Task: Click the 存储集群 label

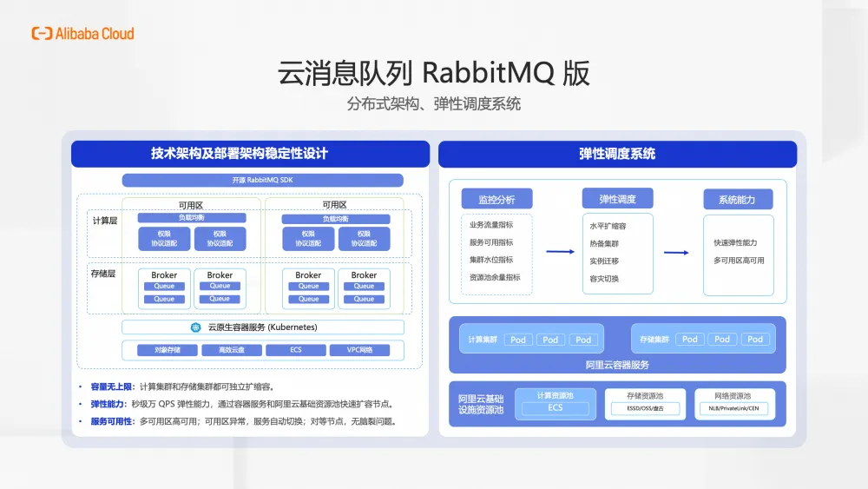Action: [x=654, y=339]
